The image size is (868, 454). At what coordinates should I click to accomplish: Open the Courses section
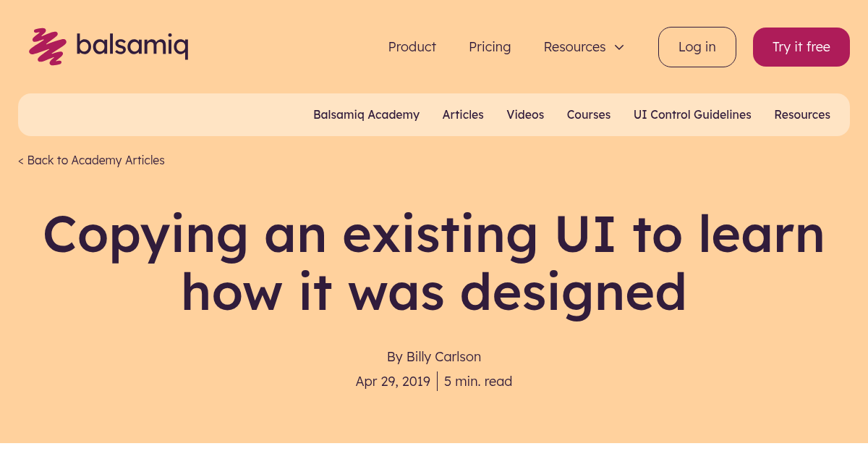[x=588, y=114]
